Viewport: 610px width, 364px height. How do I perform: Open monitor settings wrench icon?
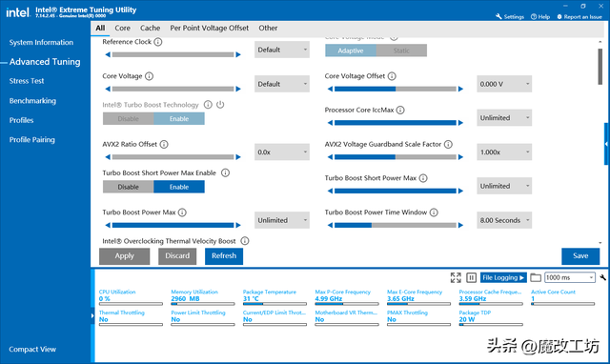(x=603, y=277)
